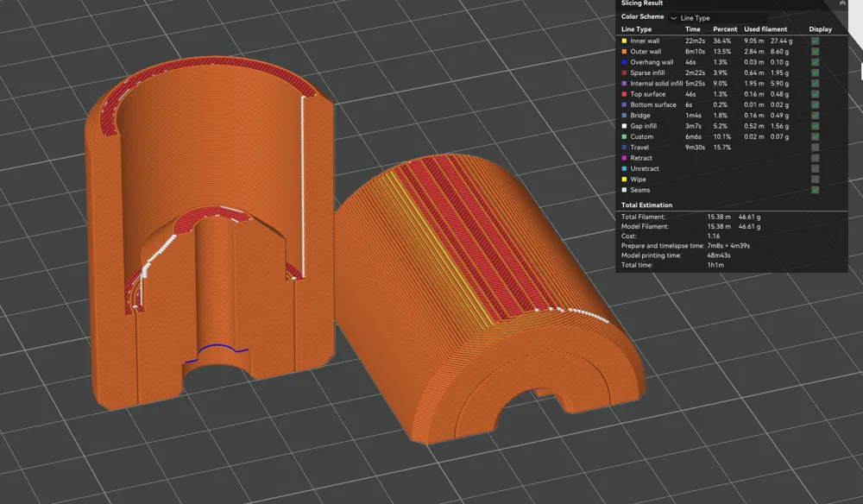Disable Sparse infill display checkbox
Image resolution: width=863 pixels, height=504 pixels.
point(816,72)
